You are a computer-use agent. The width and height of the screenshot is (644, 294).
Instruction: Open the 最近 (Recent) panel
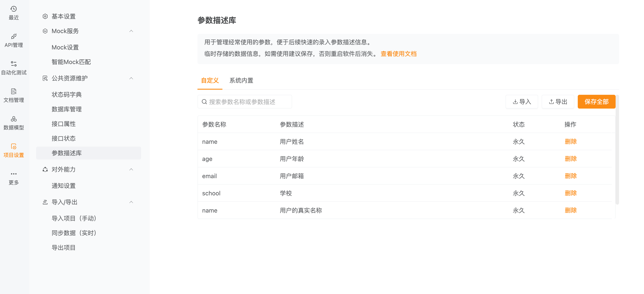pyautogui.click(x=14, y=12)
